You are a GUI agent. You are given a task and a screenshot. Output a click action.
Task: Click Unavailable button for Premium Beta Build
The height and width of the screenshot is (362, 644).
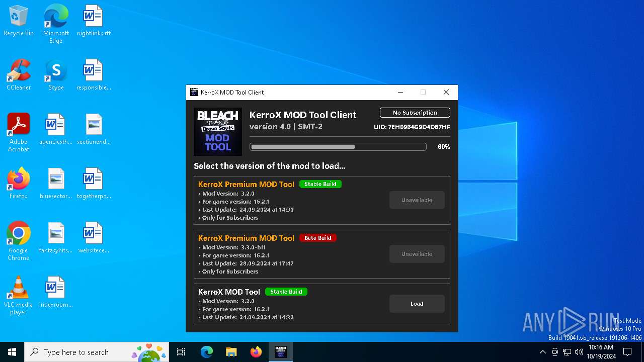(417, 254)
